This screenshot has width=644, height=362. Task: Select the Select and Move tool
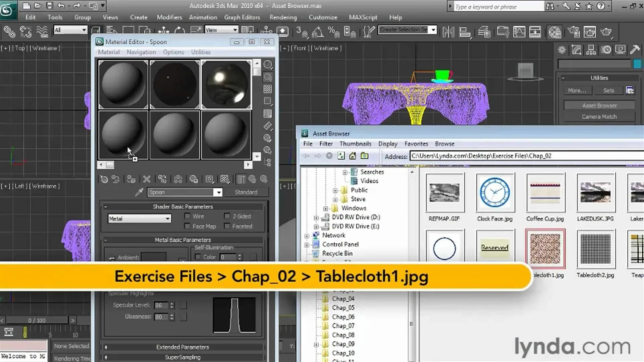(163, 31)
